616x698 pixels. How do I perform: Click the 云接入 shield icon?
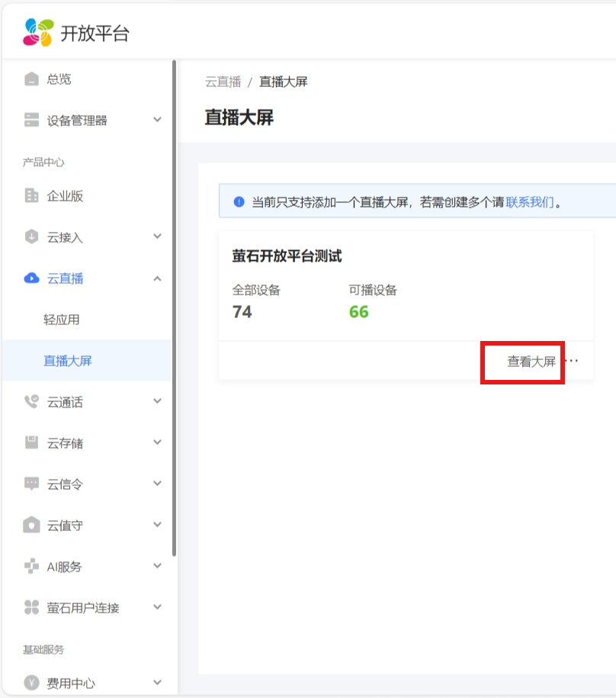tap(31, 236)
